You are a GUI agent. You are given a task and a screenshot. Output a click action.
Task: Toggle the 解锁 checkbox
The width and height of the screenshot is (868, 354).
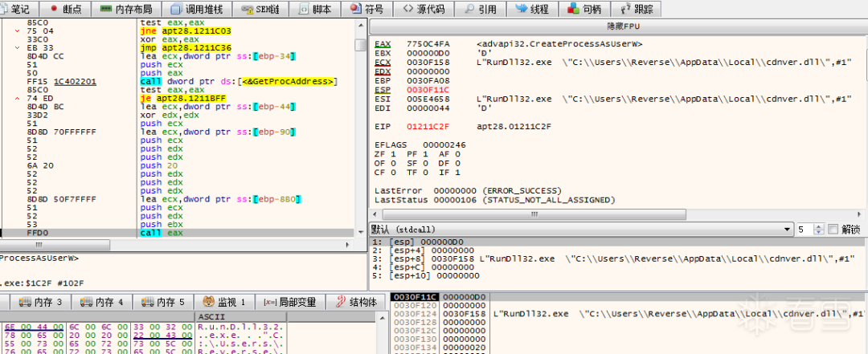(833, 230)
